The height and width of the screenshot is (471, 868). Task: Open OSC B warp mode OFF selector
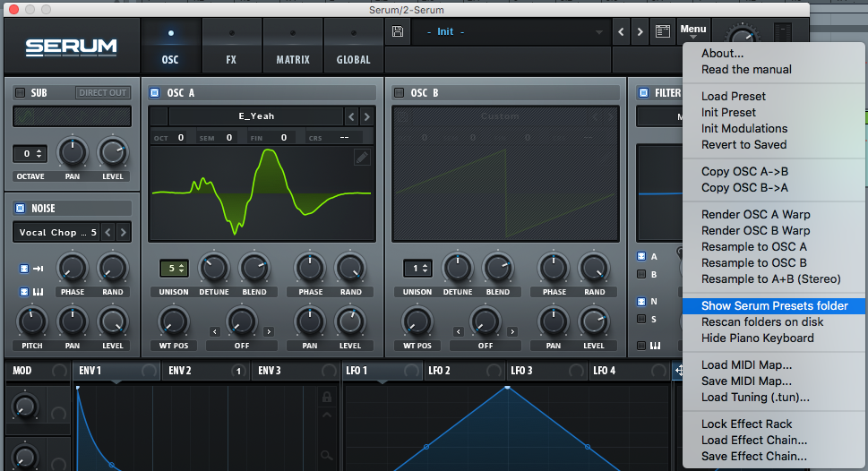[486, 346]
